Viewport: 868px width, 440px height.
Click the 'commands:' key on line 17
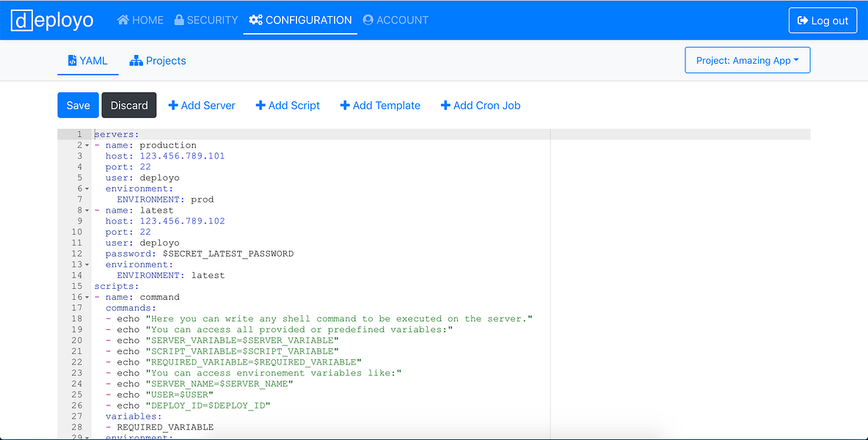tap(131, 308)
